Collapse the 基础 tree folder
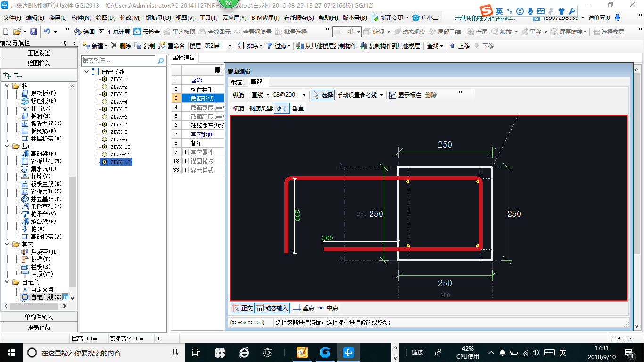This screenshot has height=362, width=644. click(7, 146)
